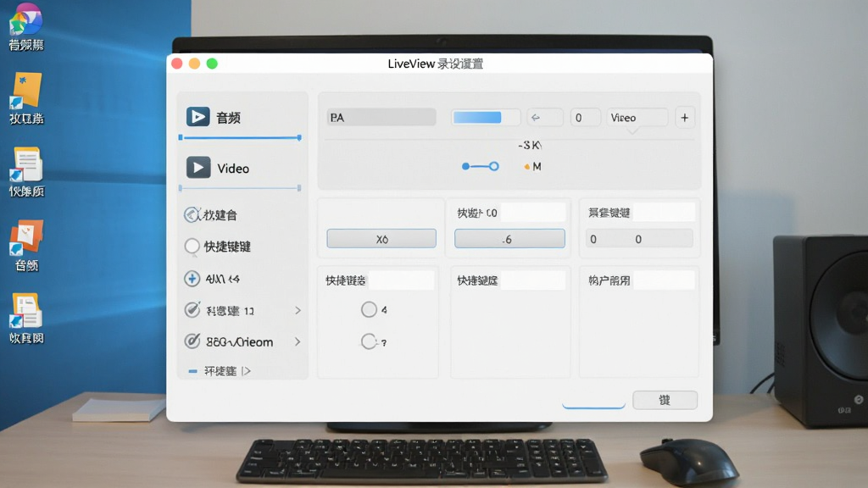The image size is (868, 488).
Task: Close the LiveView window with red button
Action: pos(177,64)
